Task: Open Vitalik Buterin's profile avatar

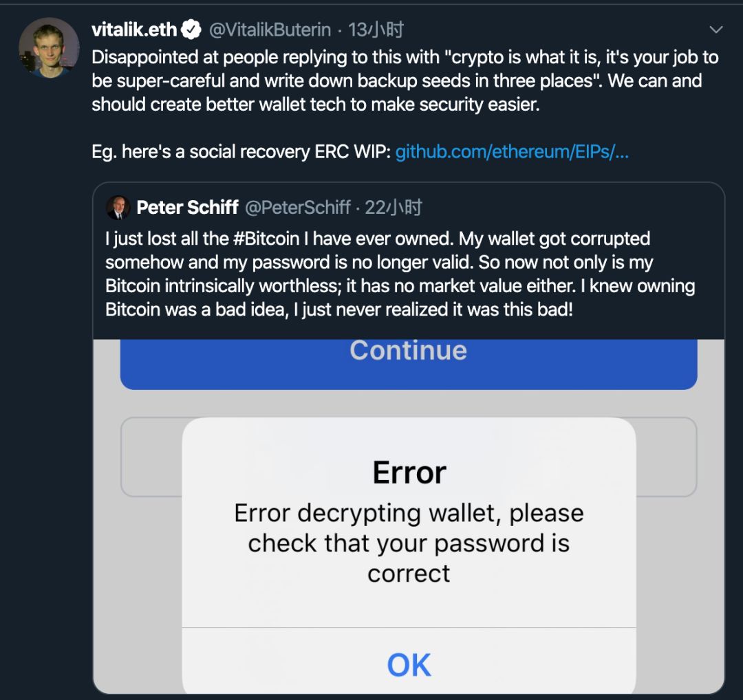Action: tap(48, 48)
